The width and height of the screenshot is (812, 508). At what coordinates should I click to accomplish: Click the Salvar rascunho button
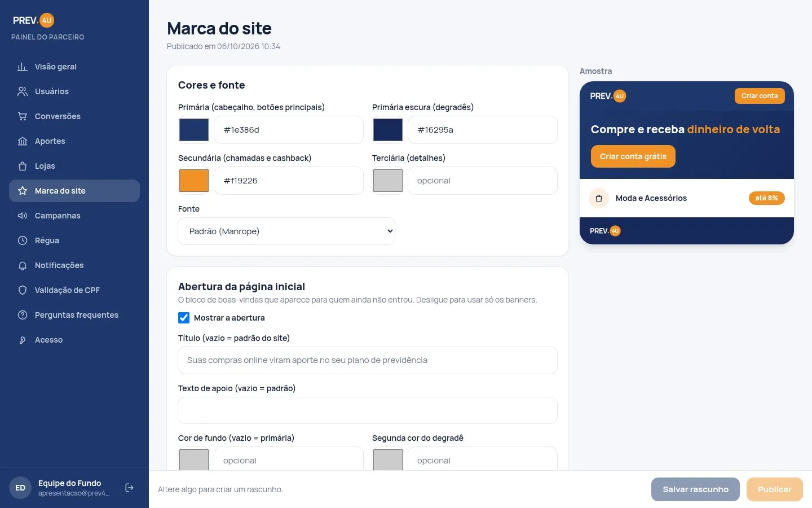pos(695,489)
